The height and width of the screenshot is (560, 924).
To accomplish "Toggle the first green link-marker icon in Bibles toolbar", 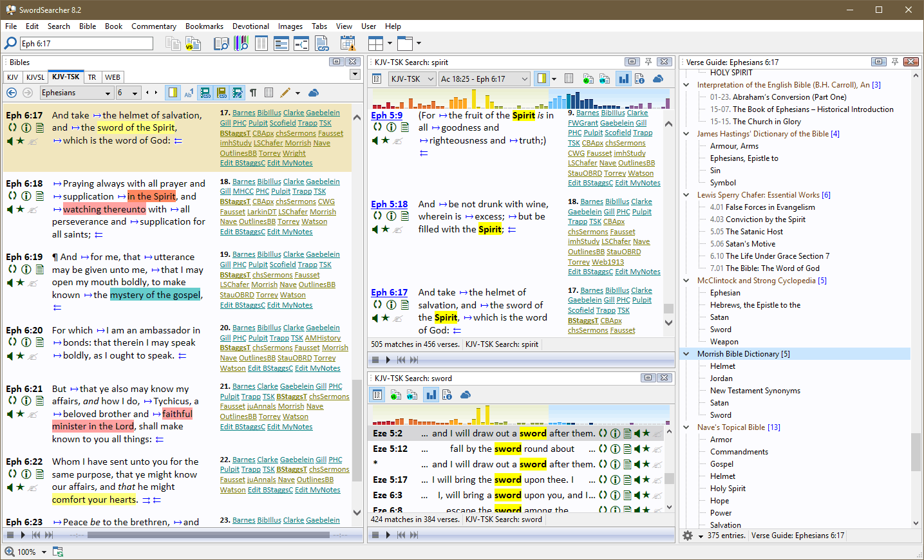I will 205,93.
